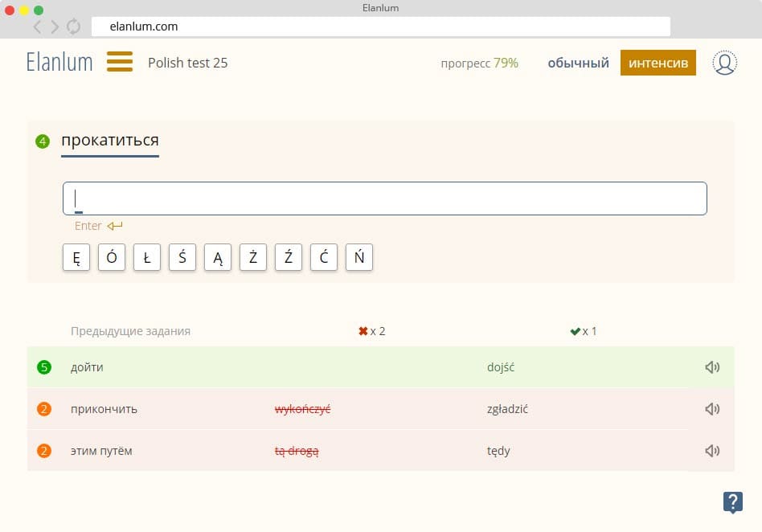
Task: Click the prompt word прокатиться
Action: [x=110, y=140]
